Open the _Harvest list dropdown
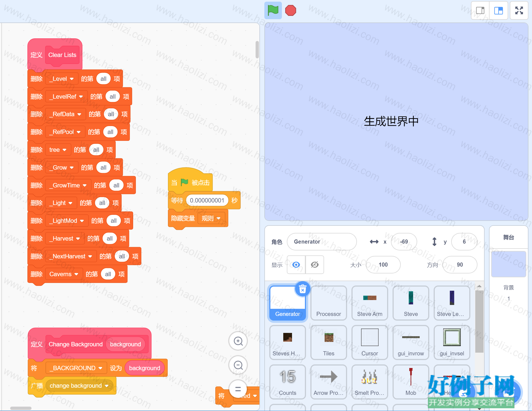 (65, 239)
